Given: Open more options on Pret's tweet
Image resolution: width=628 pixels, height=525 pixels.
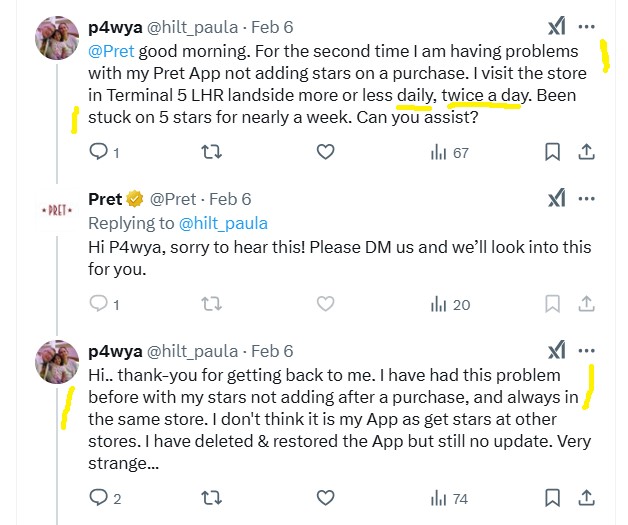Looking at the screenshot, I should click(588, 199).
